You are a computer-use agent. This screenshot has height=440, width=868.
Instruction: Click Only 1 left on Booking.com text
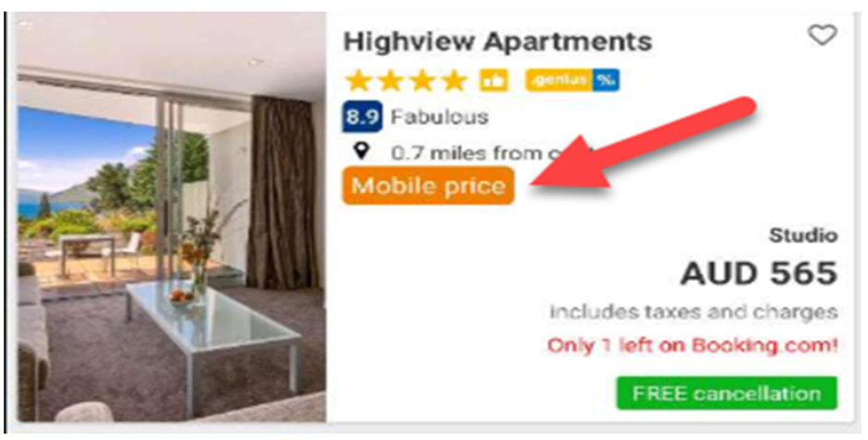[693, 346]
